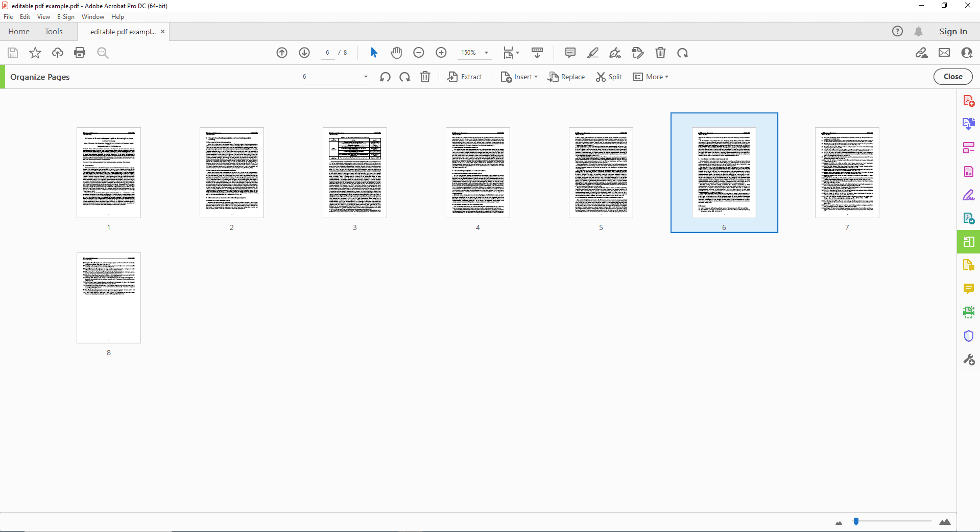
Task: Click Split document button
Action: coord(609,77)
